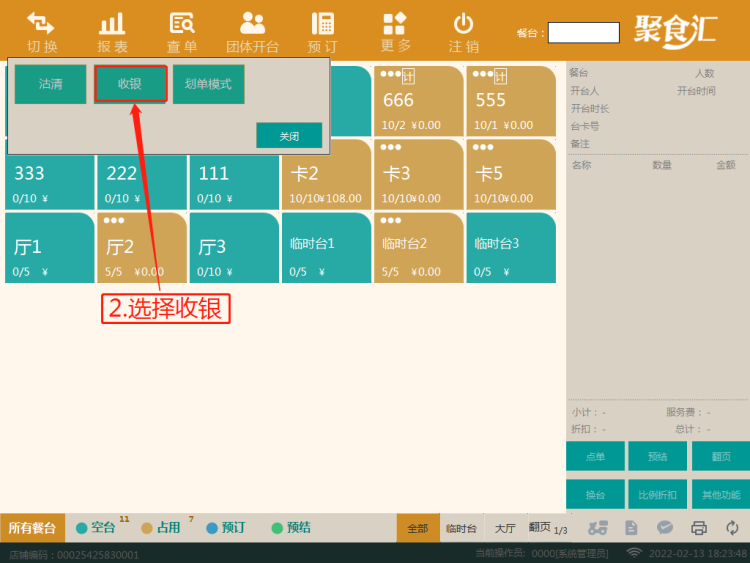Click the delivery scooter icon
Screen dimensions: 750x563
click(598, 528)
